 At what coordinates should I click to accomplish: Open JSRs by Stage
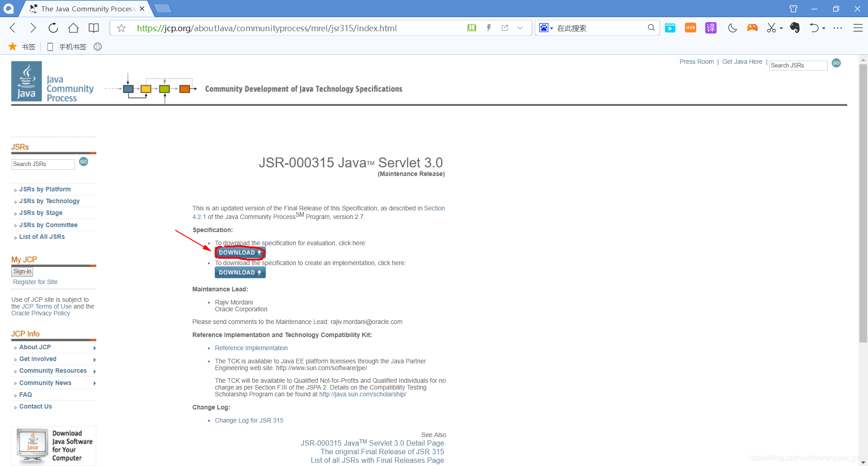[41, 213]
